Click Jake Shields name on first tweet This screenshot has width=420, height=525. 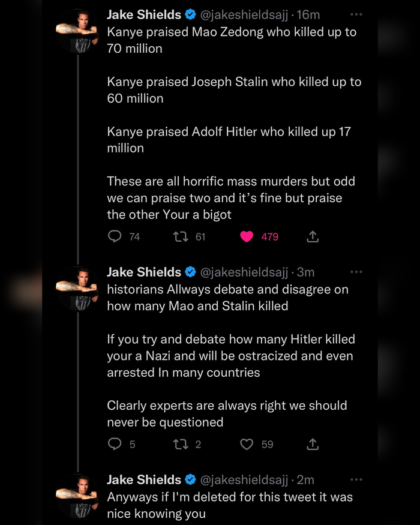[x=144, y=14]
